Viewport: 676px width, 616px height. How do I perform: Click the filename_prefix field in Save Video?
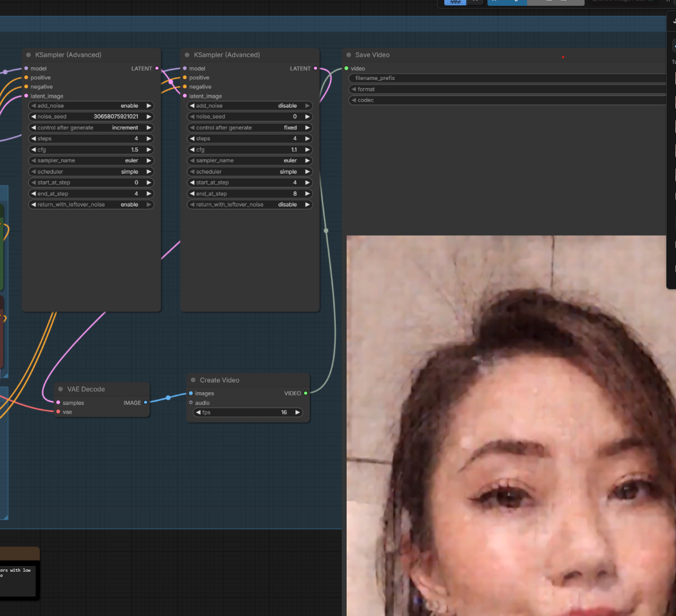coord(508,78)
